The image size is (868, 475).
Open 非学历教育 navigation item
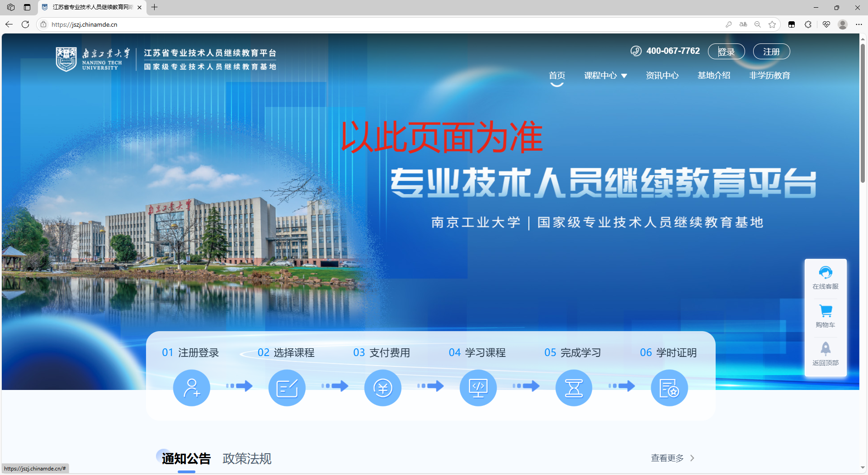pos(769,76)
